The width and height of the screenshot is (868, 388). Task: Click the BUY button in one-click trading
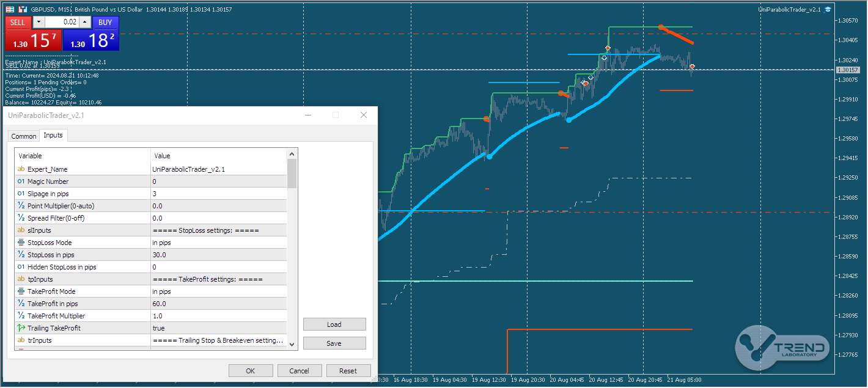(x=105, y=23)
